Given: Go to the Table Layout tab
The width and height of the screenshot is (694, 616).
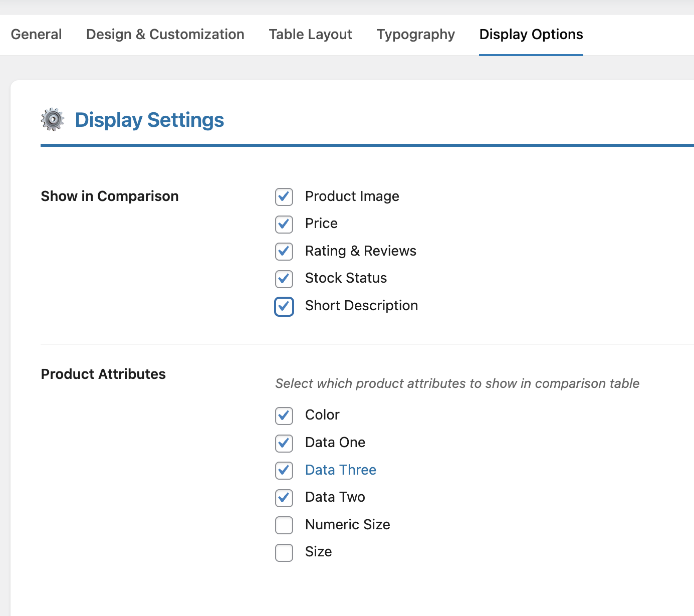Looking at the screenshot, I should [310, 35].
